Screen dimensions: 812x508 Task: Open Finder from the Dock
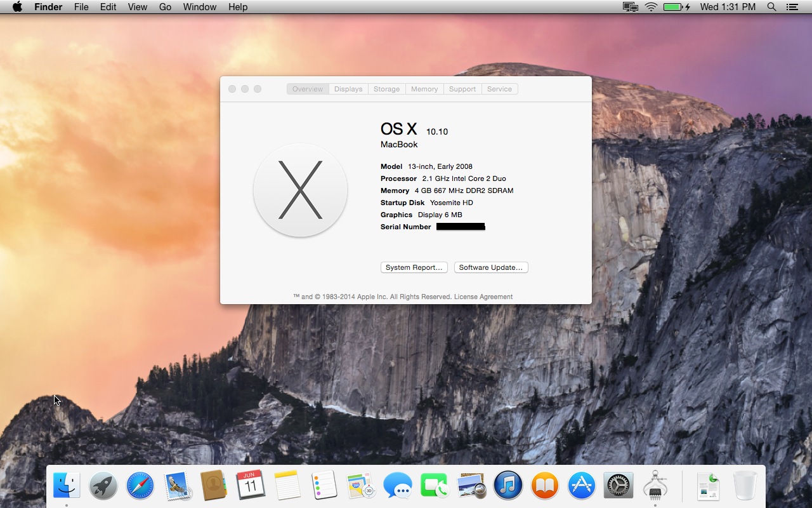67,486
